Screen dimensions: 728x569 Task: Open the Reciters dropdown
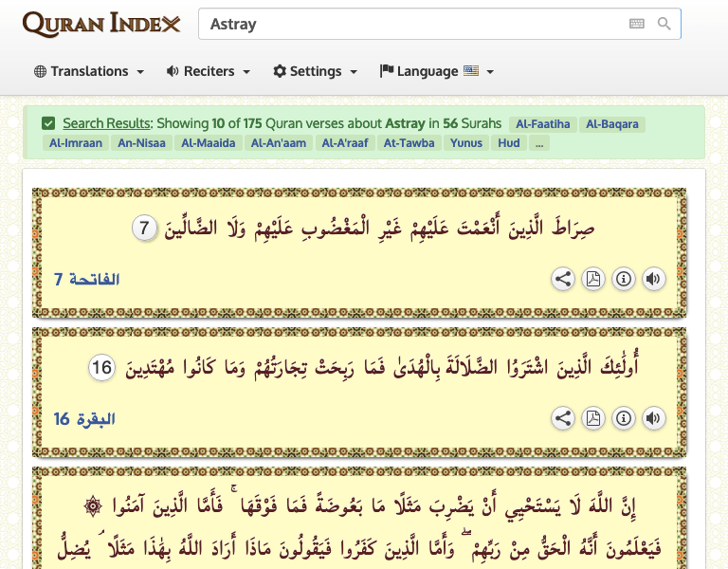point(209,71)
